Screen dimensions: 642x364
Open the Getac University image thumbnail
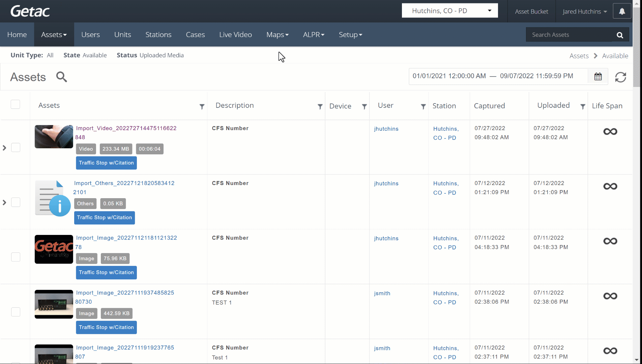coord(54,249)
